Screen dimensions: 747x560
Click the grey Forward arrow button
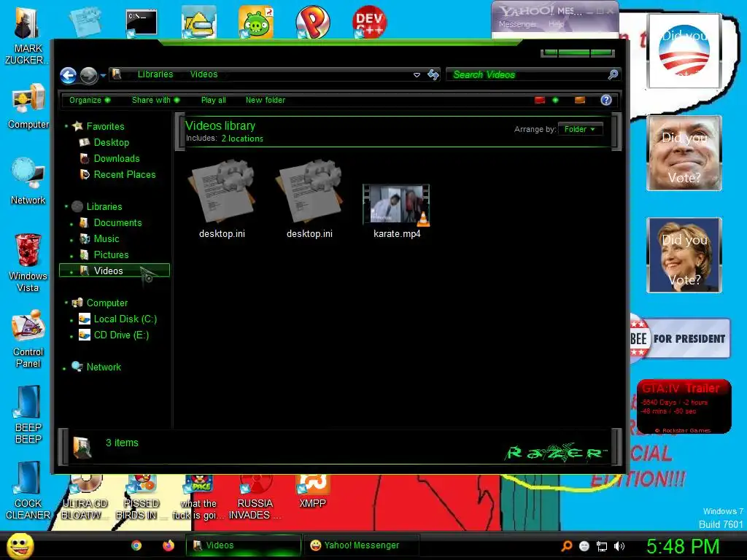click(x=88, y=75)
